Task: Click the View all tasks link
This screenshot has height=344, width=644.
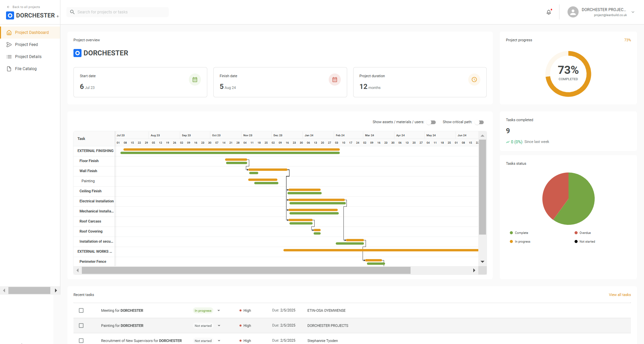Action: tap(620, 295)
